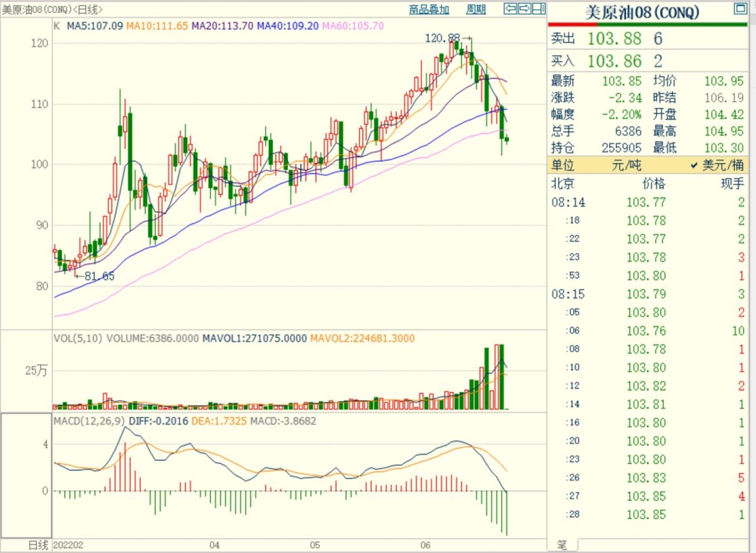
Task: Click the 120.88 high price marker
Action: click(442, 37)
